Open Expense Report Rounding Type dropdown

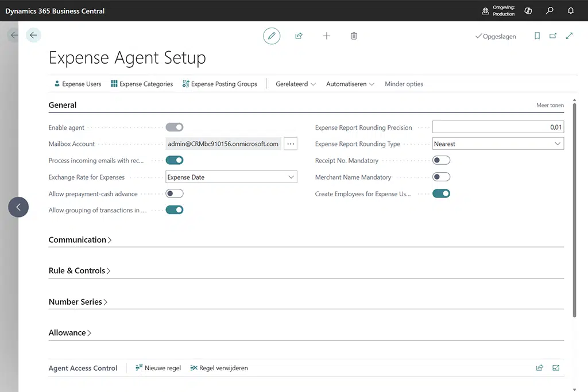pos(498,144)
